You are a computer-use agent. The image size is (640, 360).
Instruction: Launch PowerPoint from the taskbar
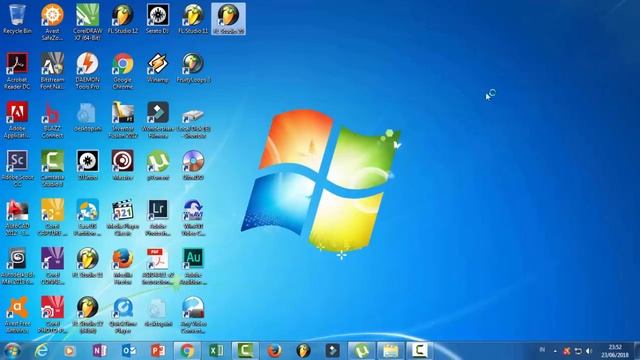coord(158,351)
